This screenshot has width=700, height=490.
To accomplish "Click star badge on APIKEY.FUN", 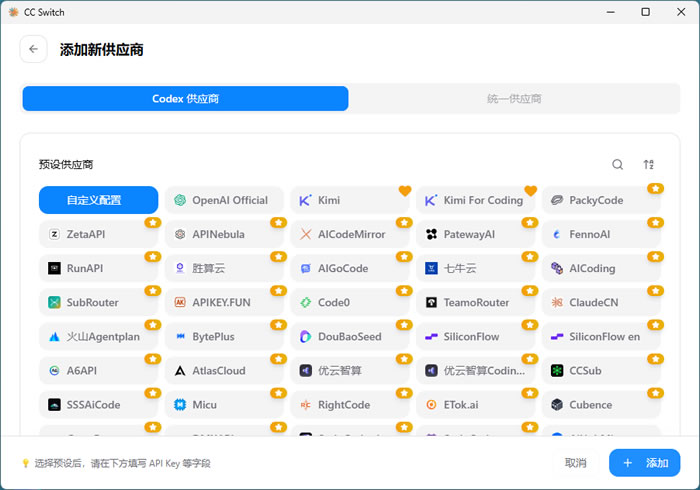I will point(278,291).
